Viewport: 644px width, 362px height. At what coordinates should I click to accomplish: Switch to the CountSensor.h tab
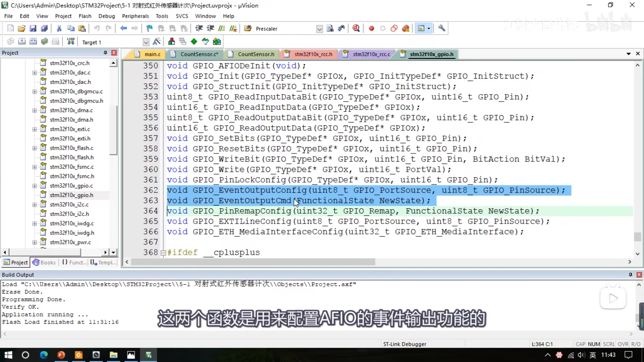pyautogui.click(x=256, y=54)
